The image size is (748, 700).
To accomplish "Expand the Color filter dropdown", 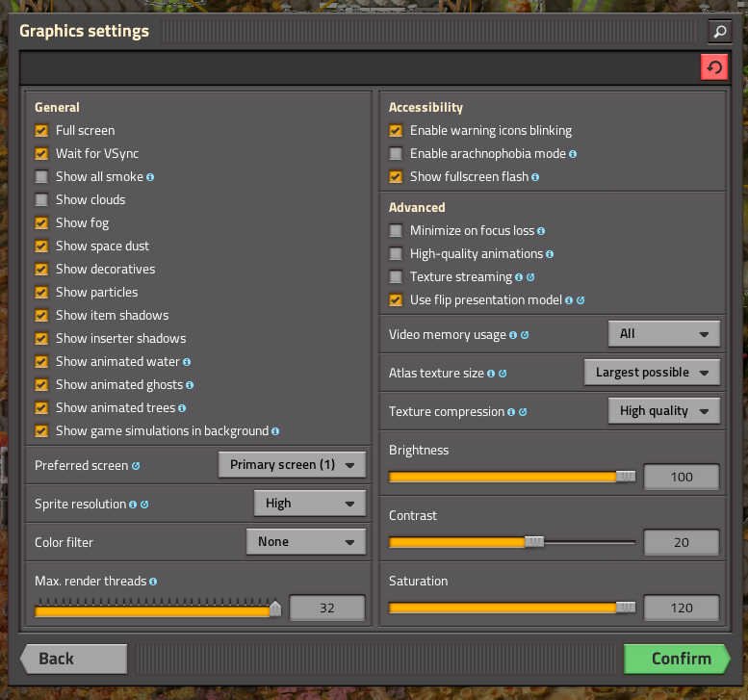I will [305, 542].
